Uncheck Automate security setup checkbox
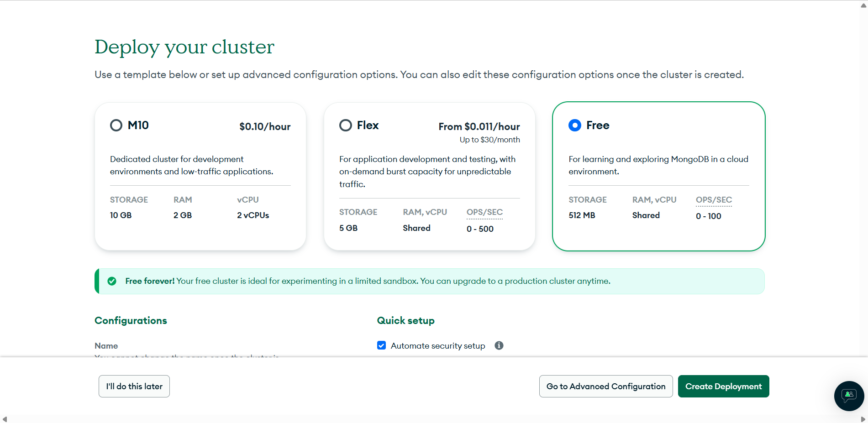 [382, 345]
